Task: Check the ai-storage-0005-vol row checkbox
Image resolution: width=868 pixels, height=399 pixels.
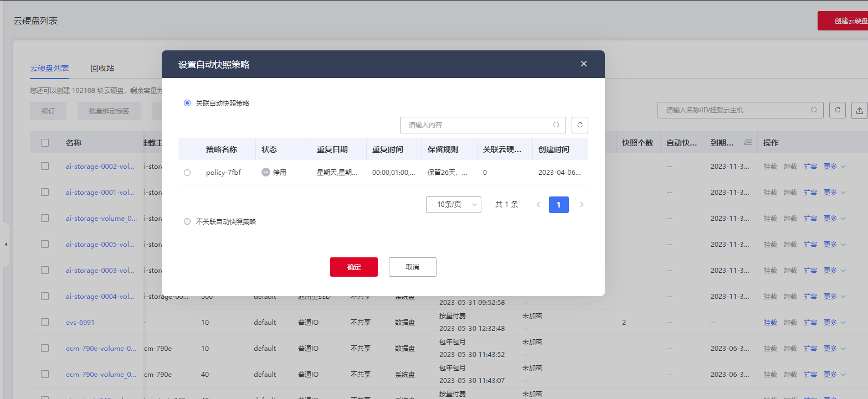Action: tap(45, 244)
